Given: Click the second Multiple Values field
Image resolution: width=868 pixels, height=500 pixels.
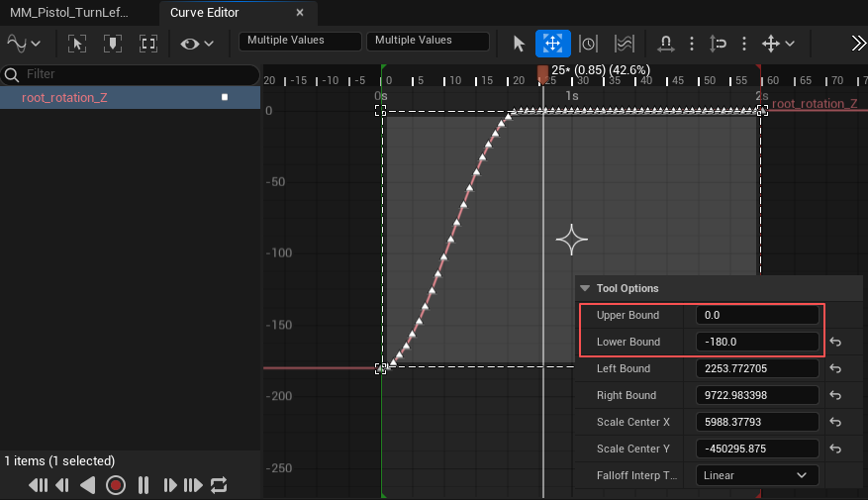Looking at the screenshot, I should coord(428,41).
